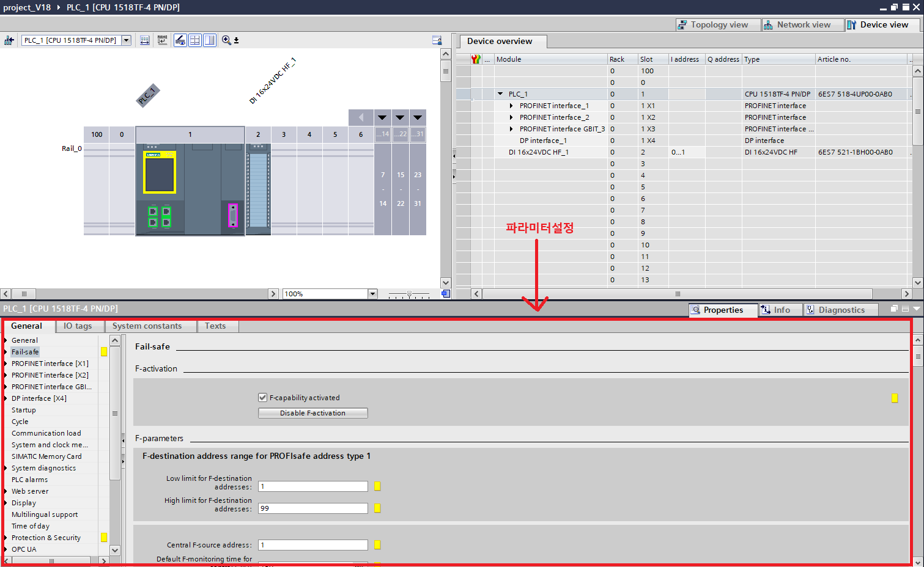Click the go-to-network-view icon beside device selector
The image size is (924, 567).
[x=9, y=40]
